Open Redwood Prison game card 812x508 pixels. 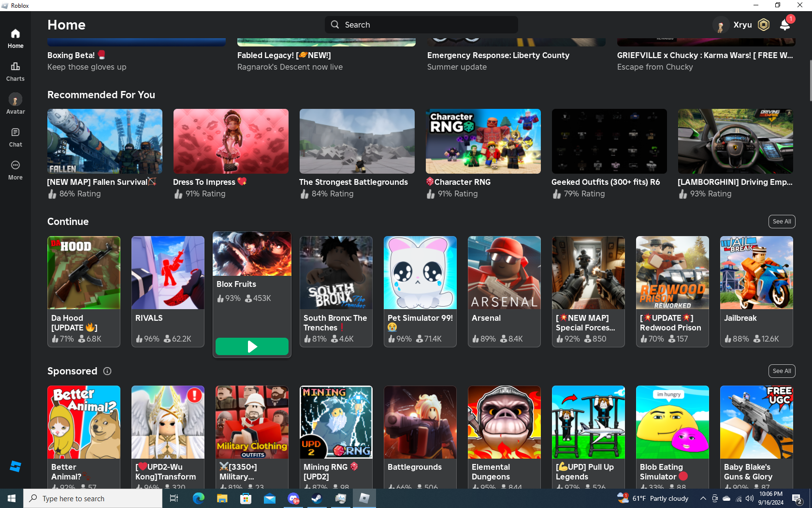point(672,291)
